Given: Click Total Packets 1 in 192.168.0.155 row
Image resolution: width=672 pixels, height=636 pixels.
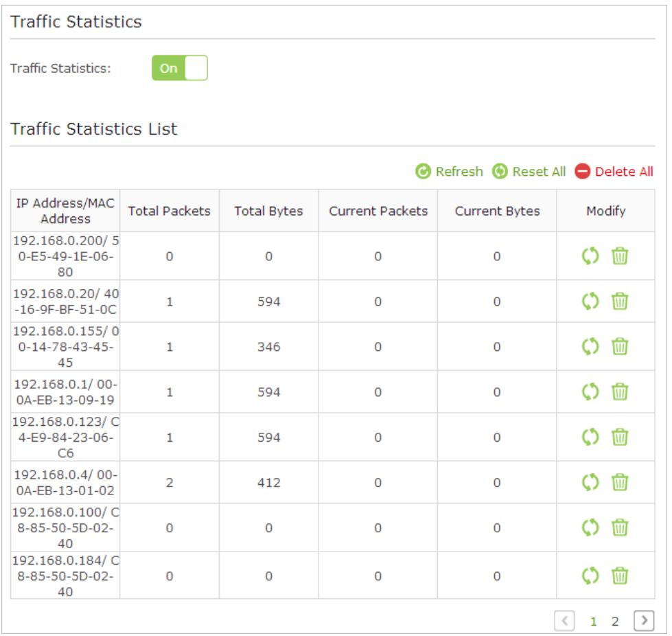Looking at the screenshot, I should (170, 347).
